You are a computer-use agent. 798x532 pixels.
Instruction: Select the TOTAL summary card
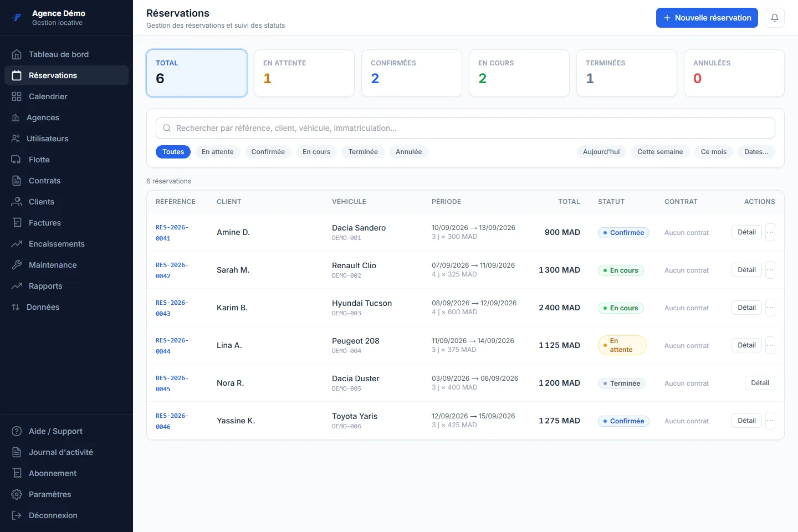tap(197, 73)
